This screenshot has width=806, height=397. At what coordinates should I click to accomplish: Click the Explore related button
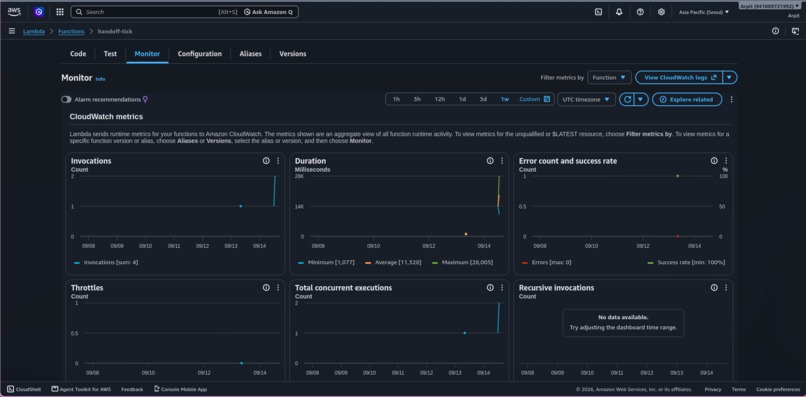point(687,99)
